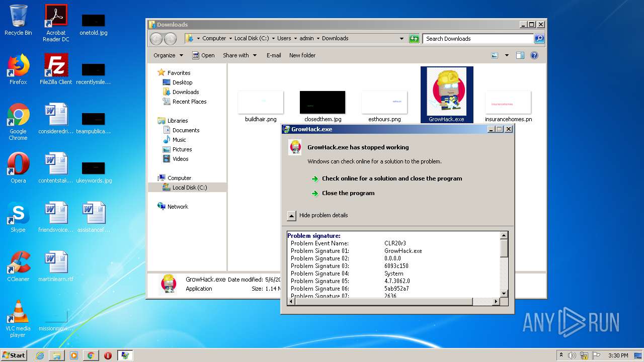Select Network in navigation pane
Screen dimensions: 644x362
click(x=178, y=207)
